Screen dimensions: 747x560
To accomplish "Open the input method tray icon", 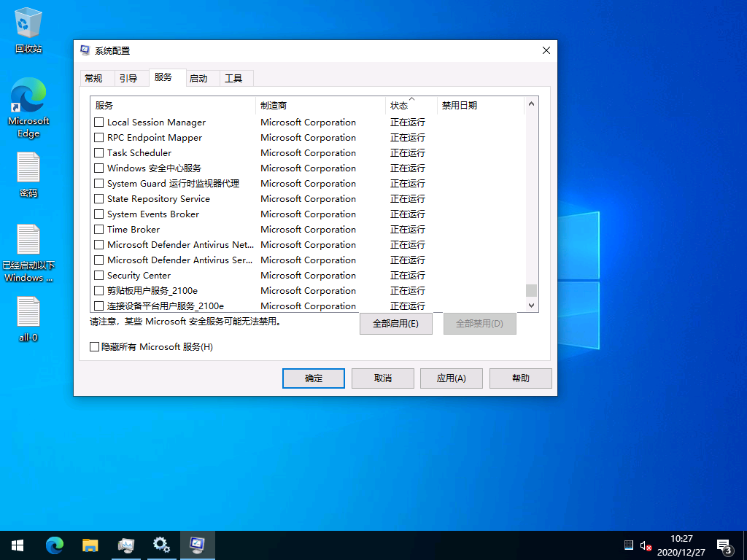I will (x=629, y=545).
